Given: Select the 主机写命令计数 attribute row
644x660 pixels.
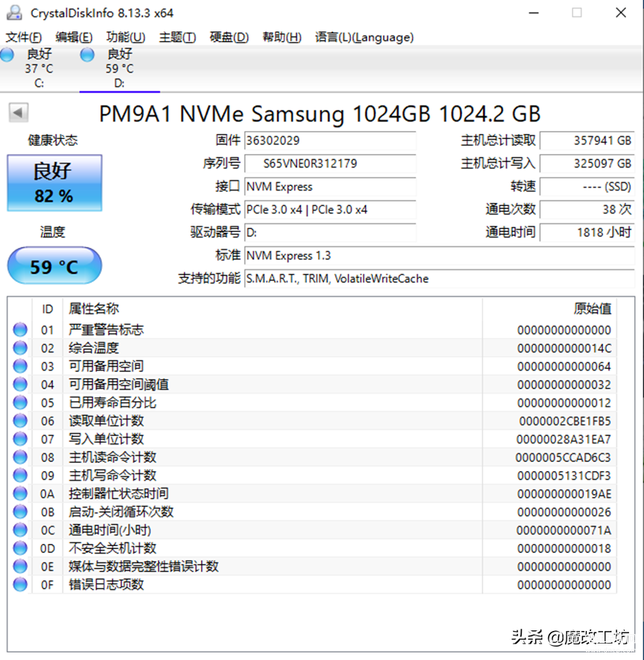Looking at the screenshot, I should [312, 475].
